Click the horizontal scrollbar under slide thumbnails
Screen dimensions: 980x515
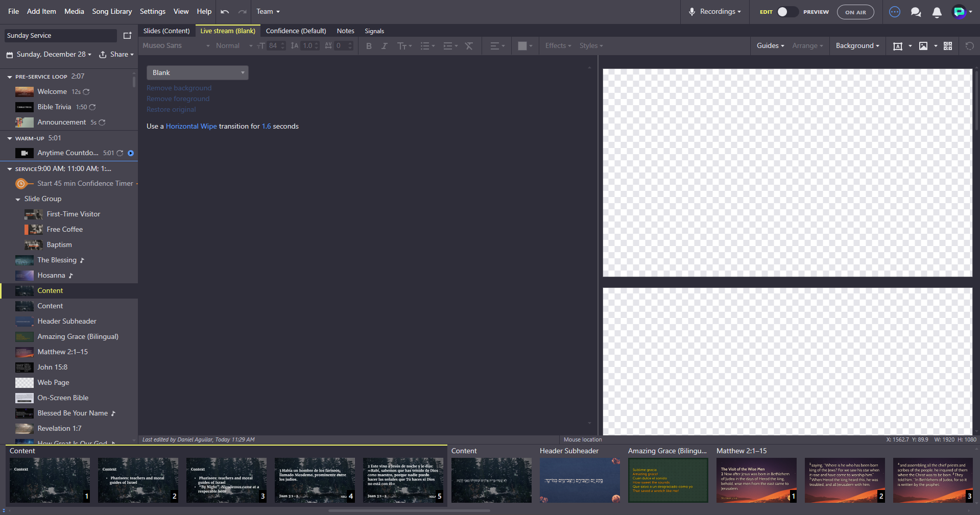[409, 510]
